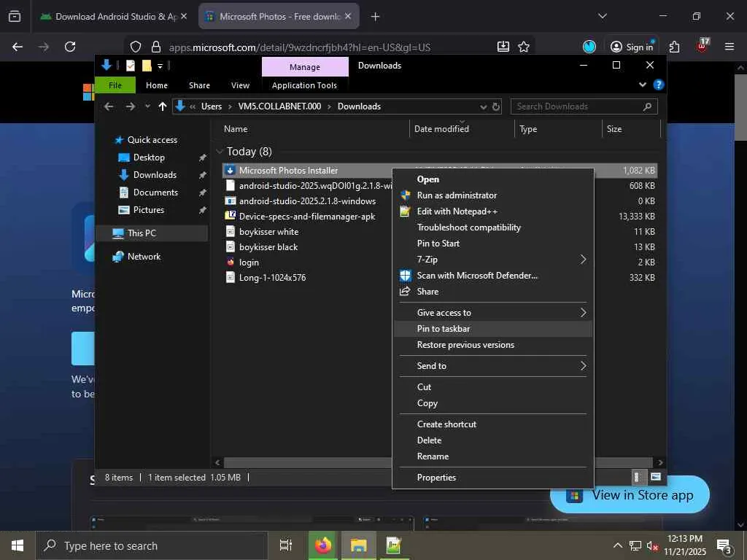747x560 pixels.
Task: Expand the Give access to submenu
Action: [493, 313]
